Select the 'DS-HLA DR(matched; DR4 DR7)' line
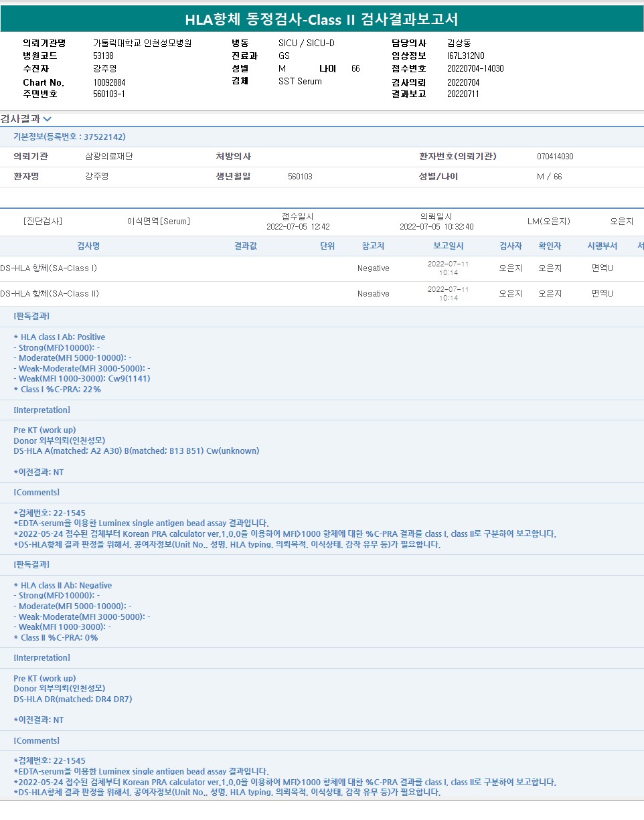644x820 pixels. (73, 700)
